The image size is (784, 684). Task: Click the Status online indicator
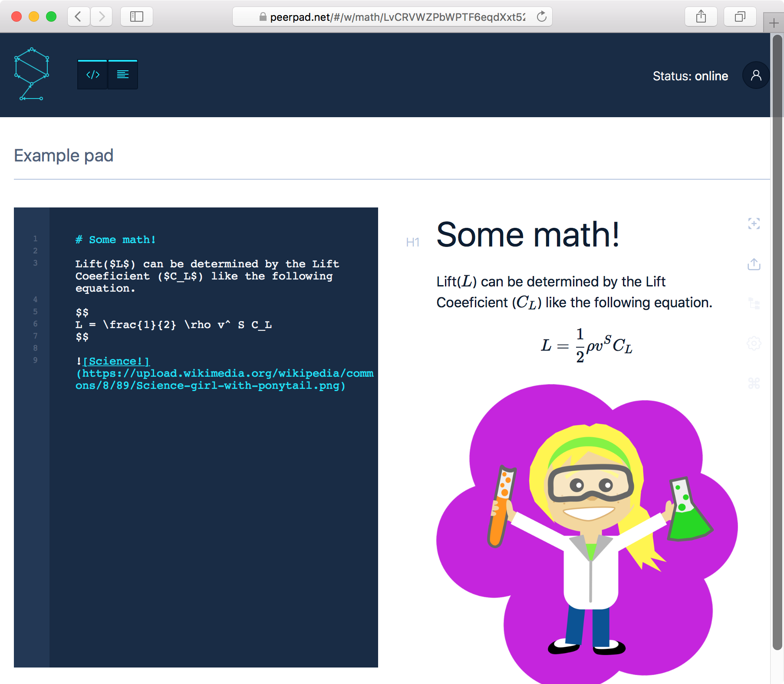coord(691,76)
